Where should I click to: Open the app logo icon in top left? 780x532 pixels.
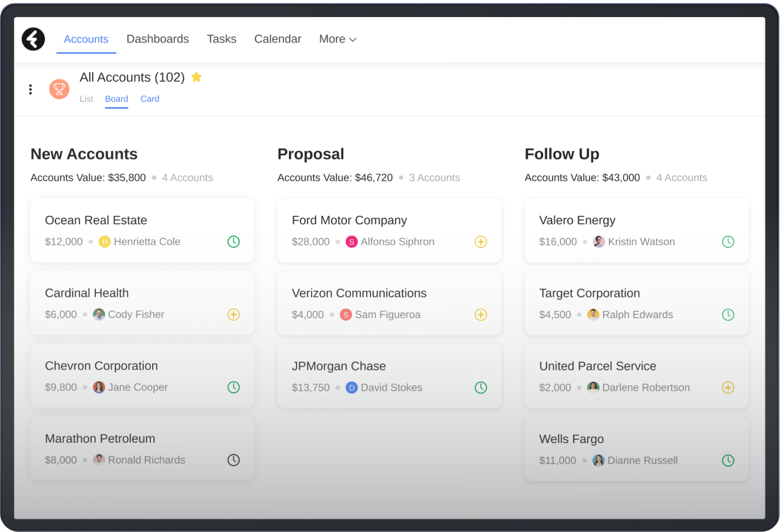coord(33,39)
